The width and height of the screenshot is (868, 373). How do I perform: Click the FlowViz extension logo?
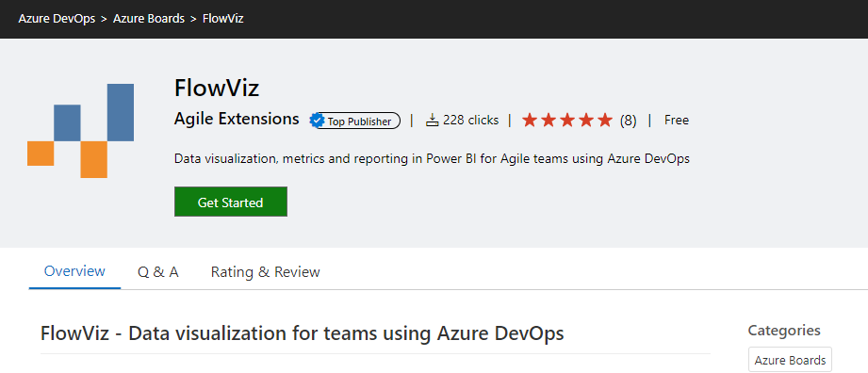(x=81, y=131)
